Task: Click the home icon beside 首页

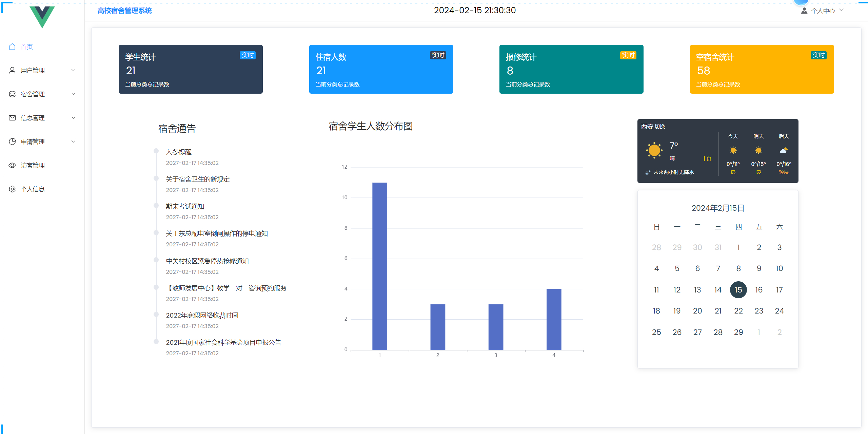Action: 13,47
